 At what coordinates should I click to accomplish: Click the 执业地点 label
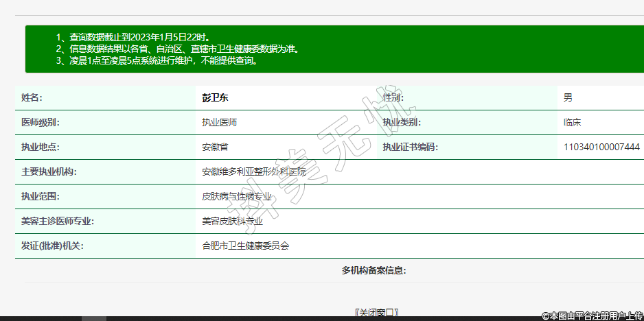(41, 147)
